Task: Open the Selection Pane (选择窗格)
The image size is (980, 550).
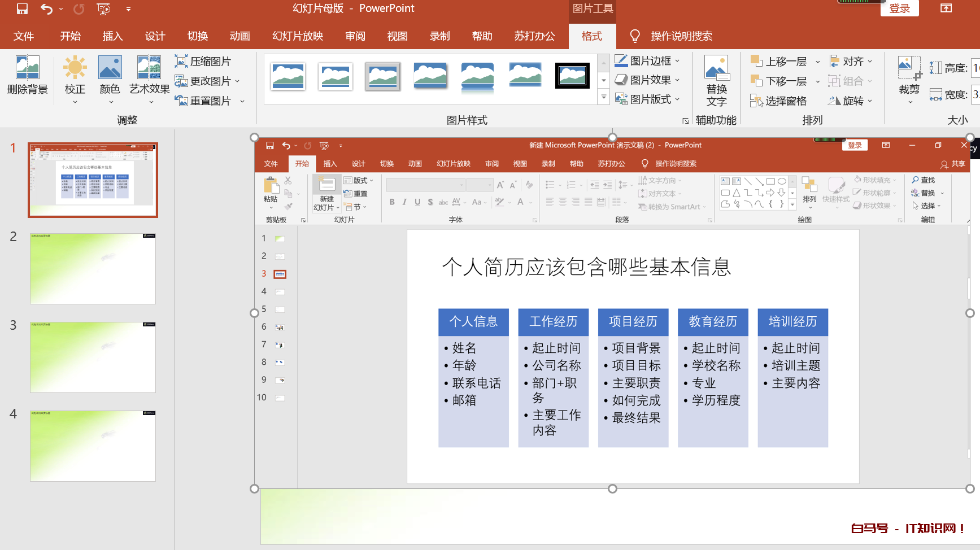Action: [x=779, y=101]
